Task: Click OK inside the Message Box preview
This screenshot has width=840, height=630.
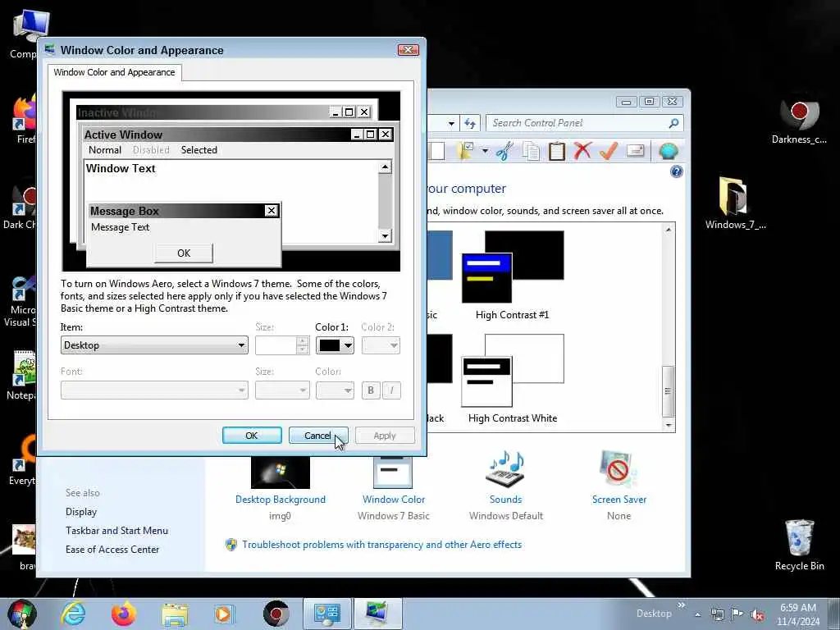Action: [184, 253]
